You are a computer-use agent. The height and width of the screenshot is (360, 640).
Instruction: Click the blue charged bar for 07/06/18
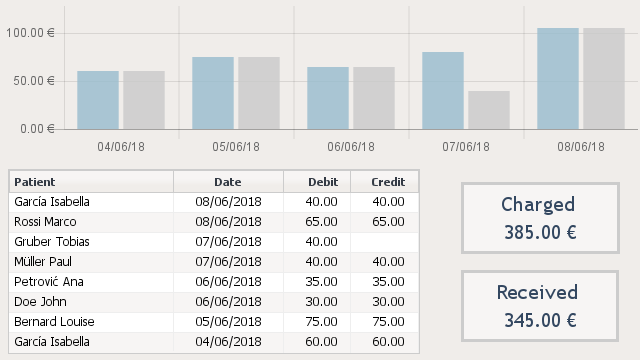pos(443,91)
